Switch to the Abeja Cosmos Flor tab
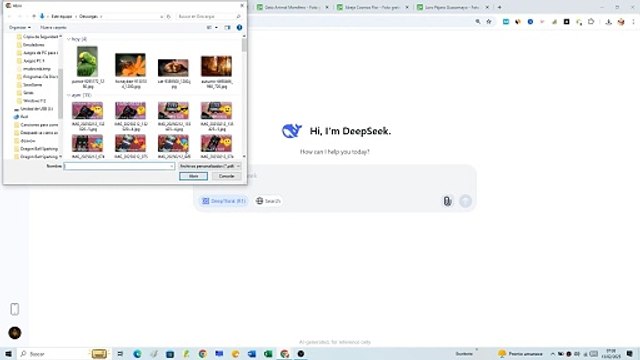This screenshot has width=640, height=360. point(371,7)
